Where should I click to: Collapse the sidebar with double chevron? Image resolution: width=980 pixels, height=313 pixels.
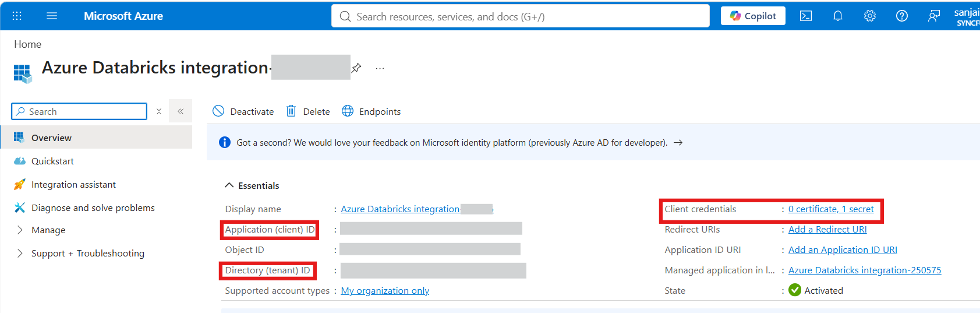pos(181,111)
